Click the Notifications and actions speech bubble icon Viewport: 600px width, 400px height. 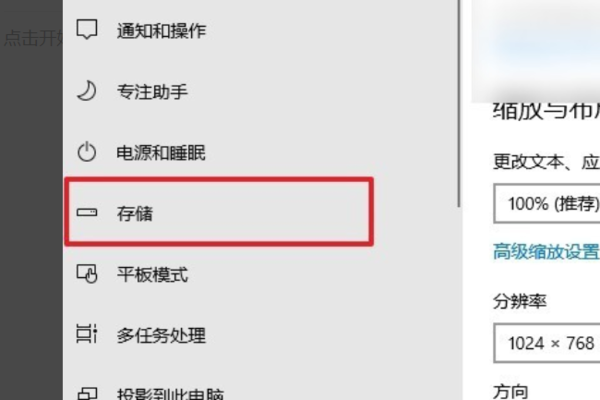(87, 29)
